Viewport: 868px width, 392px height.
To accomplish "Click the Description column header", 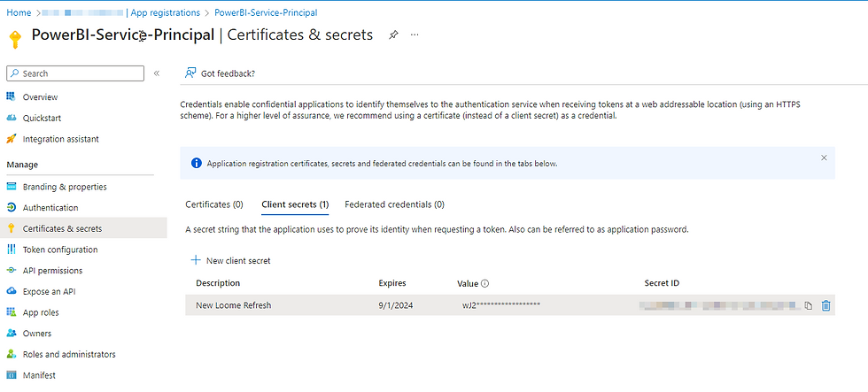I will (x=218, y=283).
